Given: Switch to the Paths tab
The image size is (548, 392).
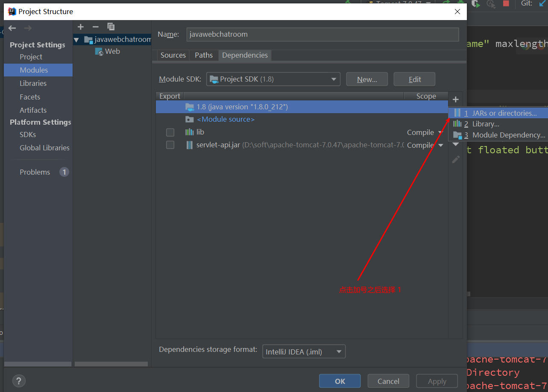Looking at the screenshot, I should coord(204,55).
